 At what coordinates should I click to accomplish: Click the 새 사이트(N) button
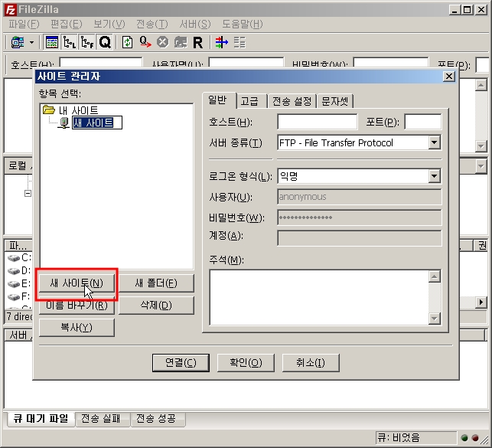[x=76, y=283]
